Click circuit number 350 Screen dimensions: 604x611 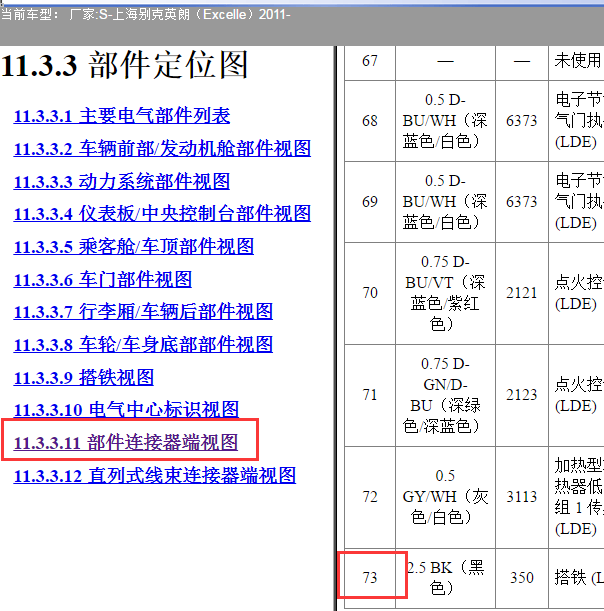522,578
